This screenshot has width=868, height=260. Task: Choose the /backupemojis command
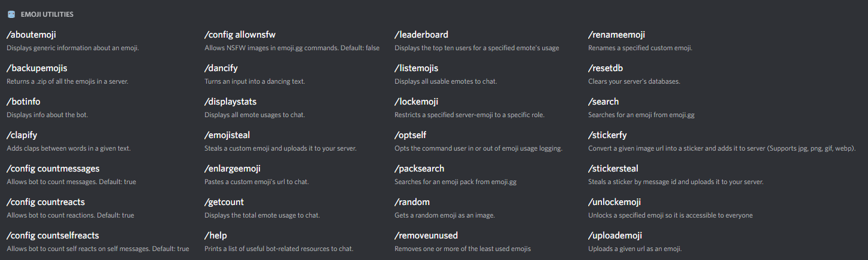click(x=36, y=68)
